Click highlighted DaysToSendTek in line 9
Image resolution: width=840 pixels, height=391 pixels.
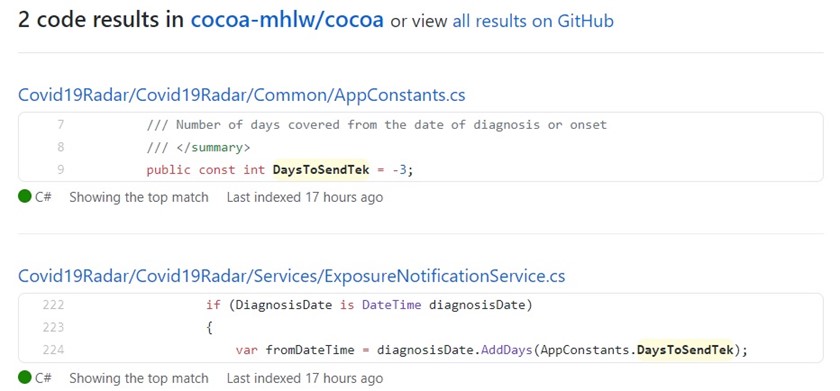coord(321,170)
